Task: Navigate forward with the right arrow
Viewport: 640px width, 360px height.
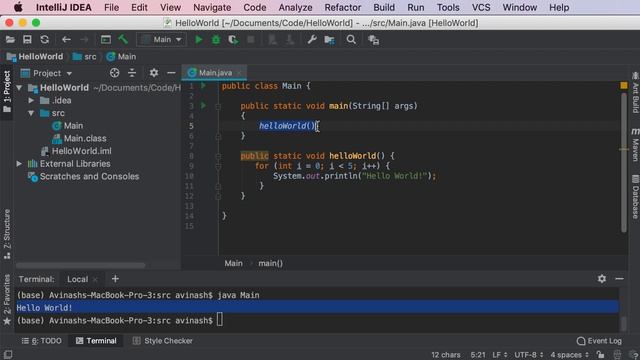Action: coord(84,40)
